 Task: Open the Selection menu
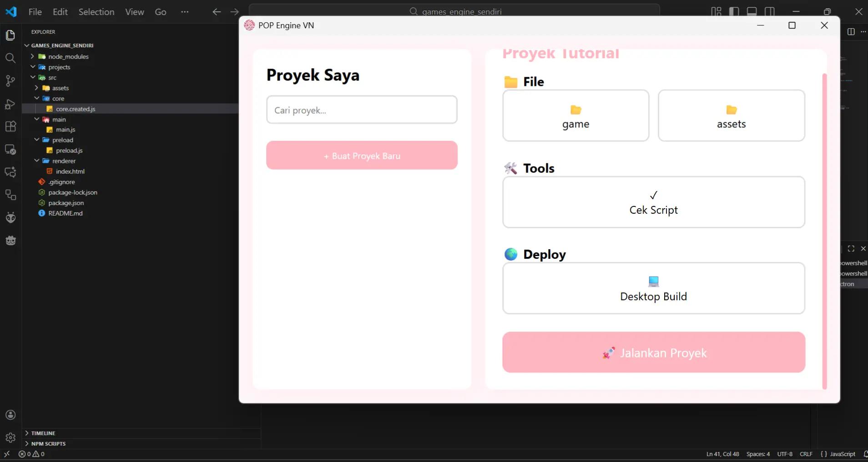(x=96, y=12)
